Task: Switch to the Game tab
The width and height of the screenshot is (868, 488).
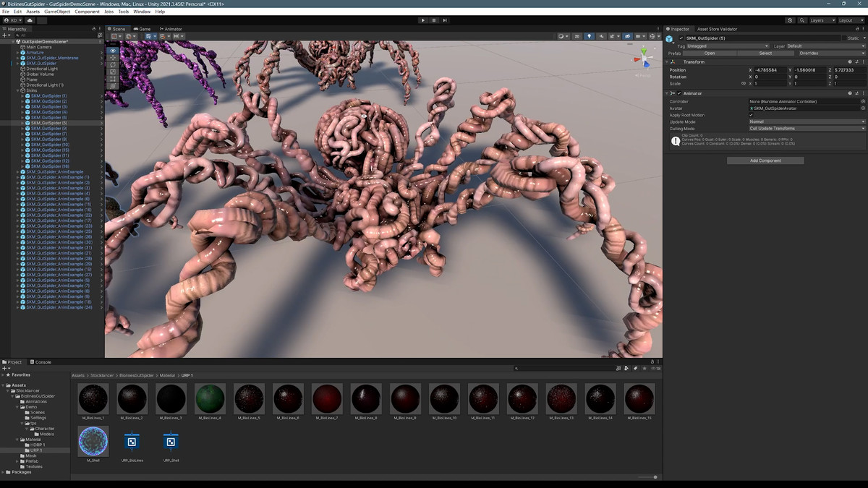Action: (x=142, y=29)
